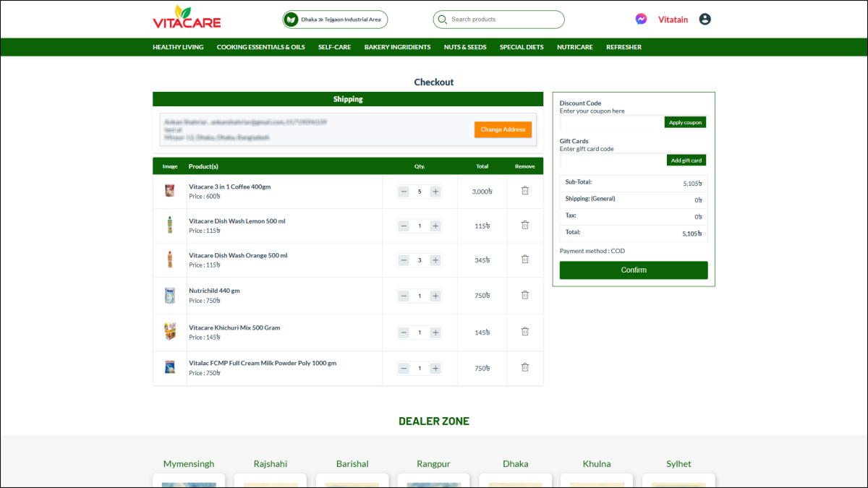This screenshot has width=868, height=488.
Task: Click the search magnifier icon
Action: [442, 20]
